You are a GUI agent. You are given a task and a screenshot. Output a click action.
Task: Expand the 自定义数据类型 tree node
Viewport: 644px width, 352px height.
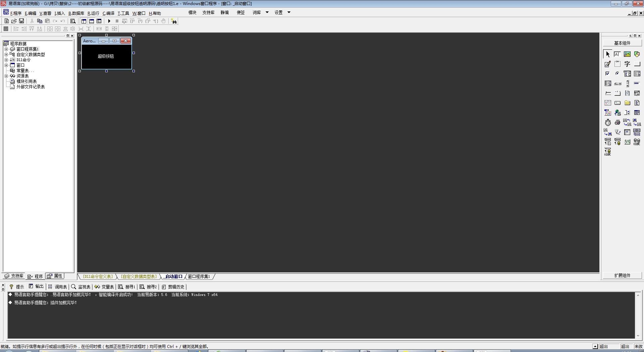pyautogui.click(x=6, y=54)
